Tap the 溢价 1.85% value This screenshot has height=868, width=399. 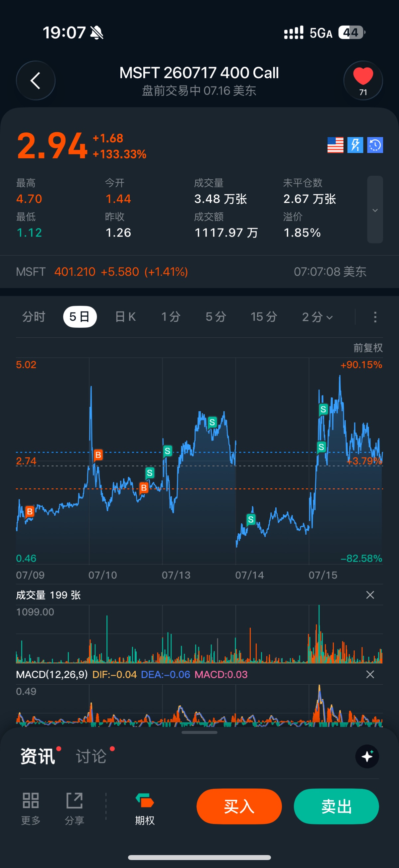pyautogui.click(x=302, y=233)
